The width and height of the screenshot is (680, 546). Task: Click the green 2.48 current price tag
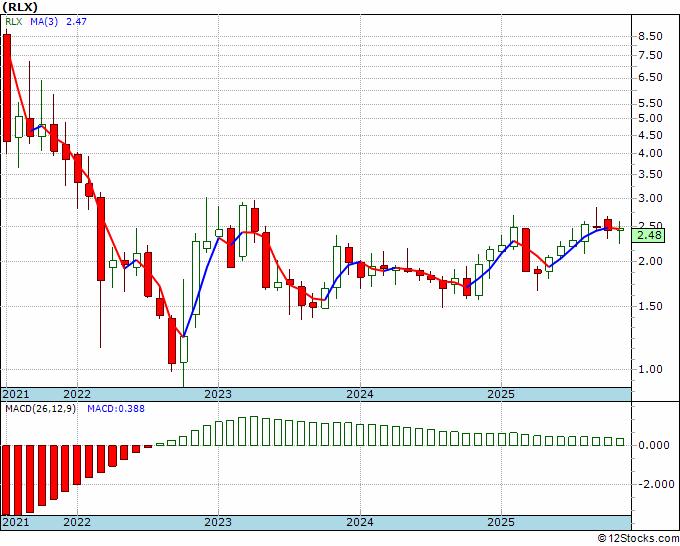coord(648,235)
